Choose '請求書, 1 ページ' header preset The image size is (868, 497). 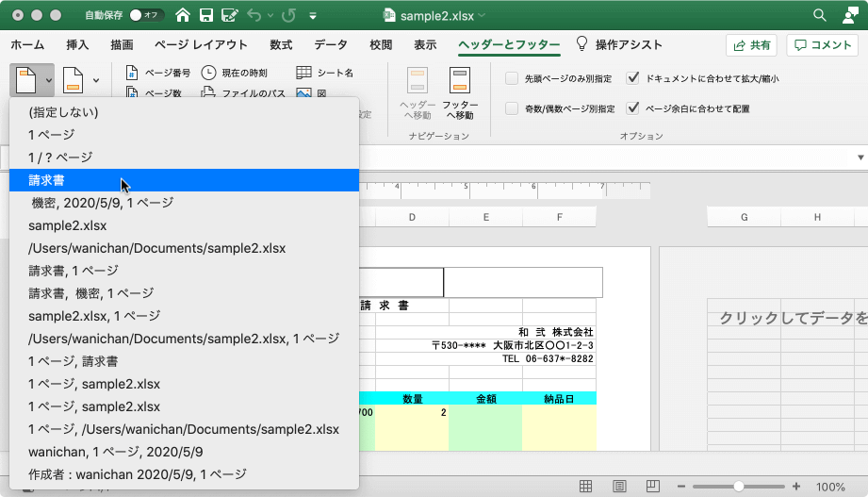click(x=184, y=271)
